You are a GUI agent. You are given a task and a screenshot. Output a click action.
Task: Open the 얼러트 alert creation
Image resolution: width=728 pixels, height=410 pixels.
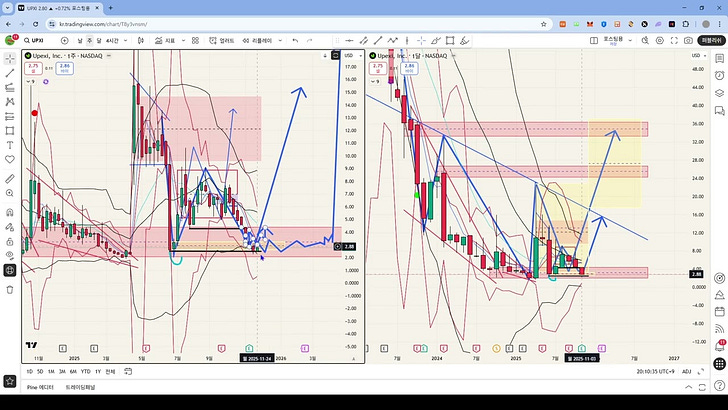222,40
